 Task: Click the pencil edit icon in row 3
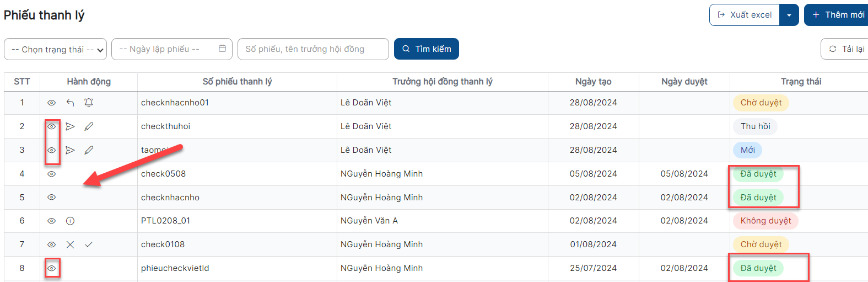(89, 150)
